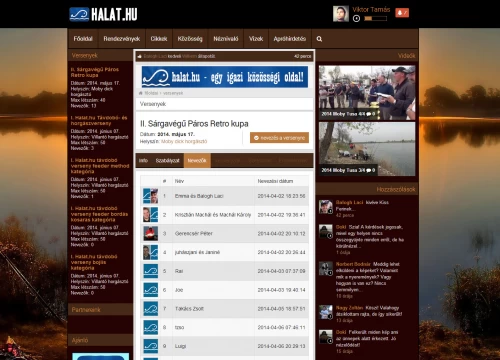Image resolution: width=500 pixels, height=360 pixels.
Task: Click the orange progress bar under the username
Action: pos(376,19)
